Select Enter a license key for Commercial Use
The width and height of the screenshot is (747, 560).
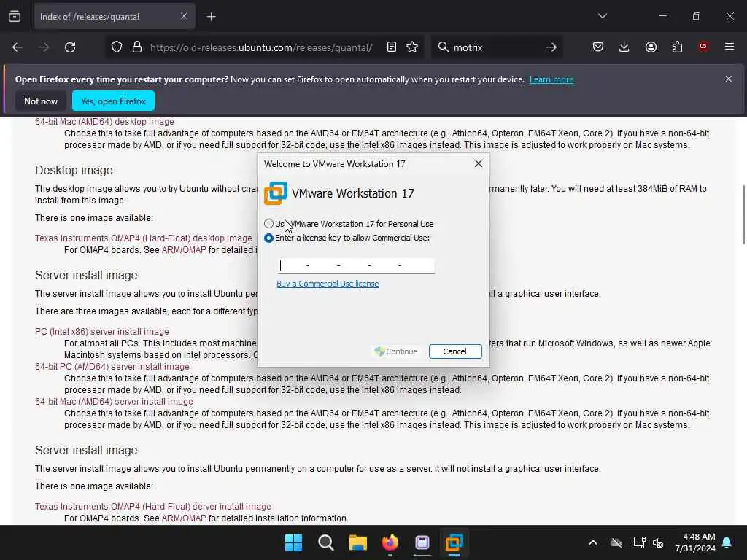pyautogui.click(x=268, y=238)
